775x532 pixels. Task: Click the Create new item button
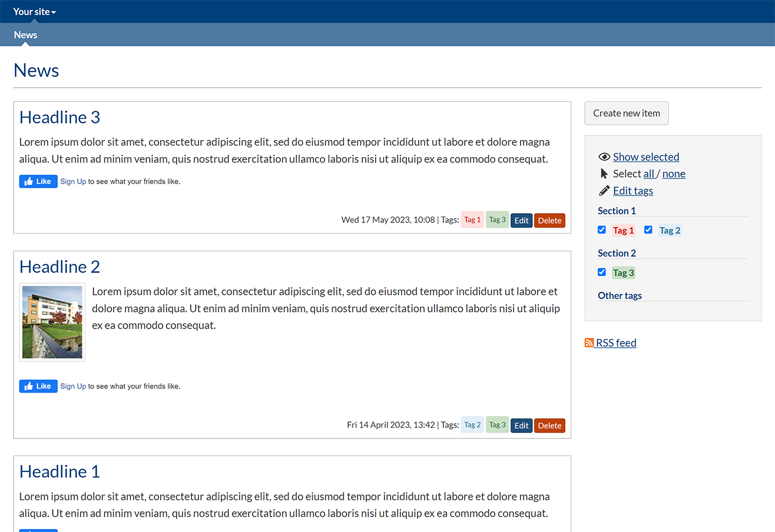626,113
